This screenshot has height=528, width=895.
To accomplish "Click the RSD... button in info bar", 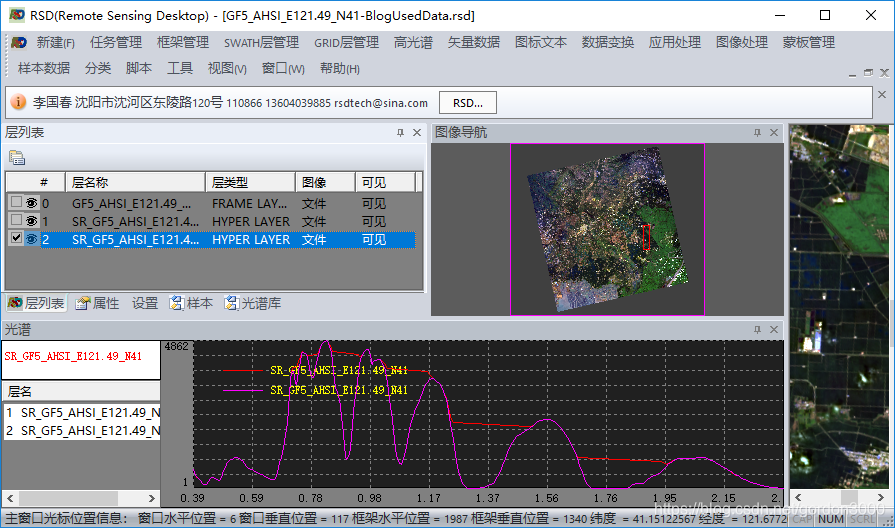I will (467, 103).
